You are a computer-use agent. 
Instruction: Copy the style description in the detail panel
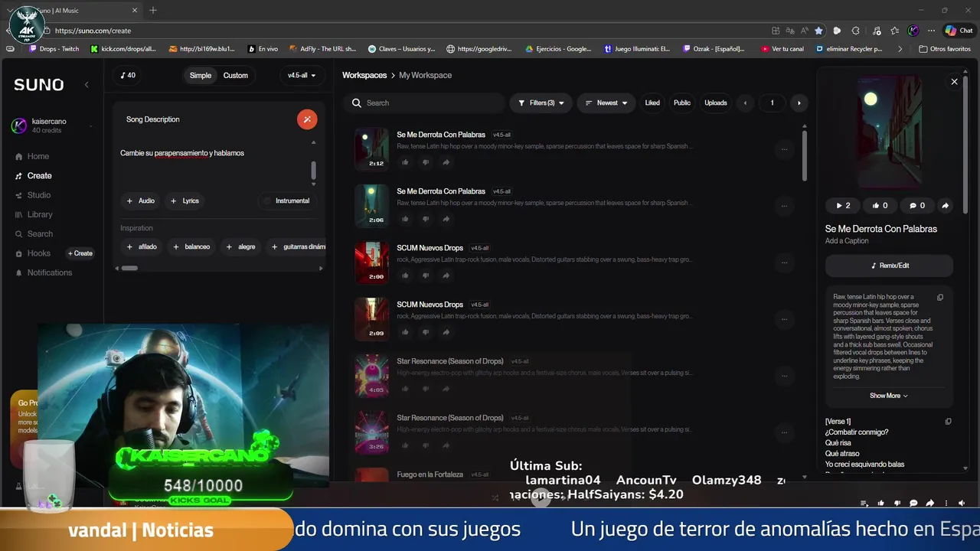[940, 297]
